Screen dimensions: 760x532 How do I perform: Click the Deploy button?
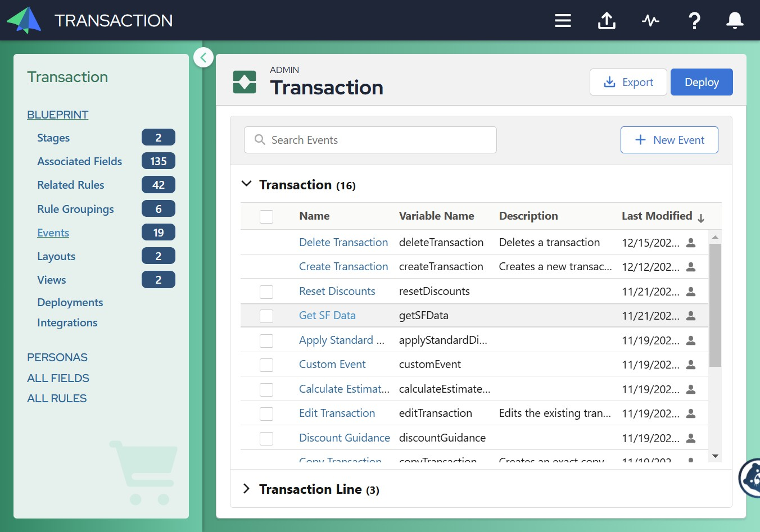[x=702, y=82]
